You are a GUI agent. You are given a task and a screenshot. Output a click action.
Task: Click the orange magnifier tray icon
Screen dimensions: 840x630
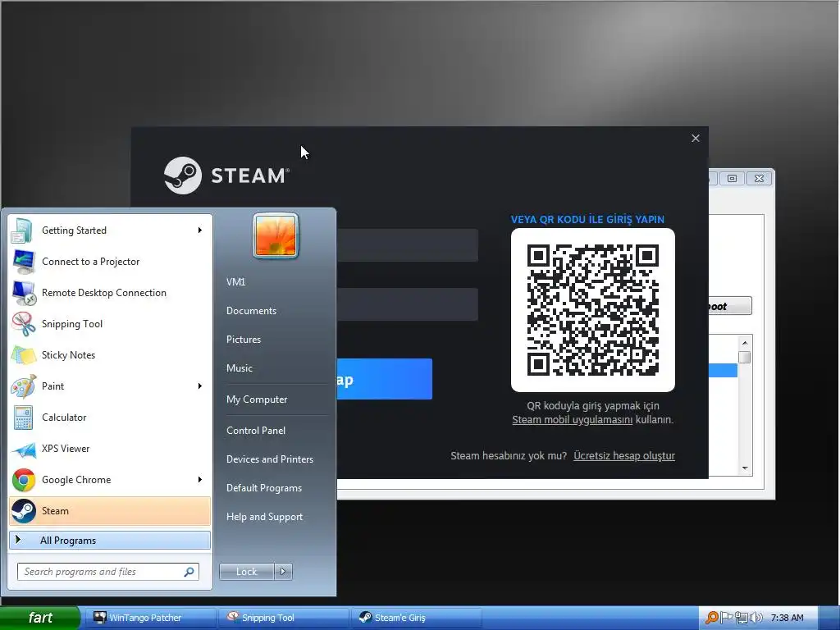711,618
